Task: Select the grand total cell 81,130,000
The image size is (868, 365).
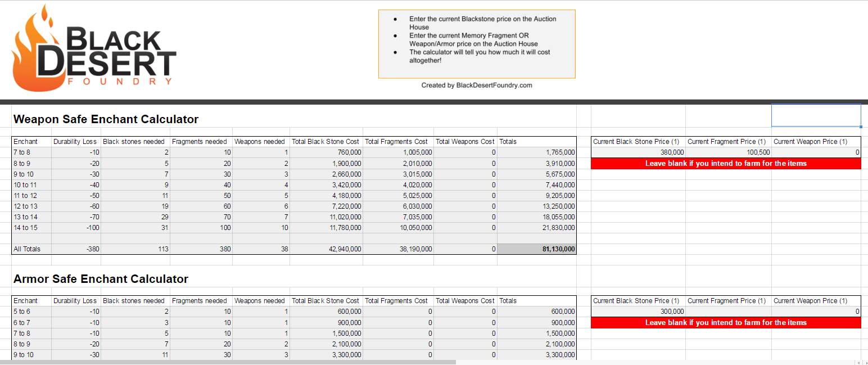Action: tap(537, 249)
